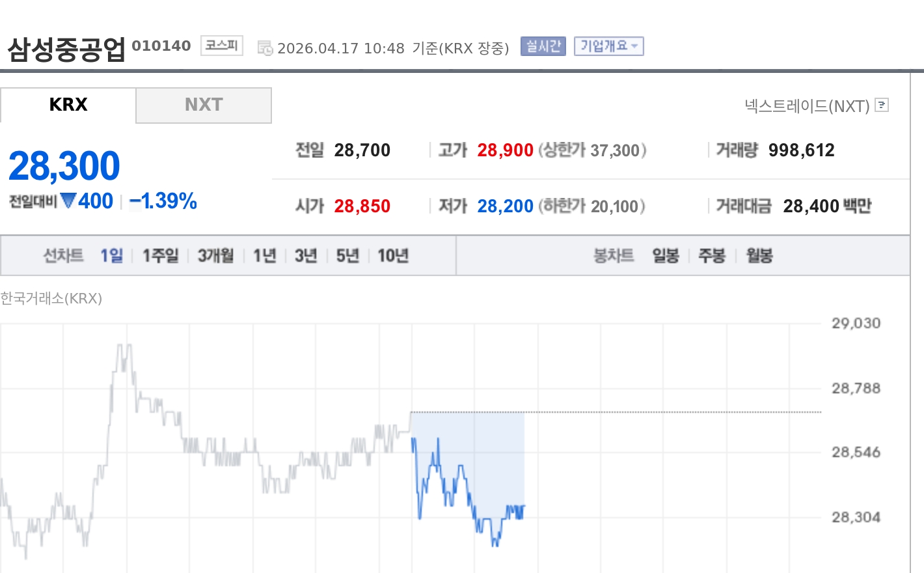Select the 1주일 line chart period
This screenshot has width=924, height=573.
point(160,256)
